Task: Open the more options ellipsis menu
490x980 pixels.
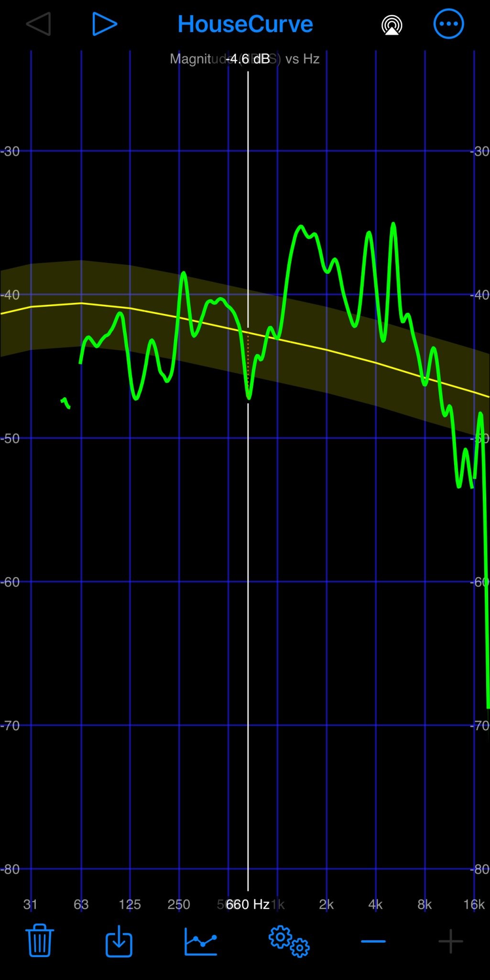Action: click(x=448, y=23)
